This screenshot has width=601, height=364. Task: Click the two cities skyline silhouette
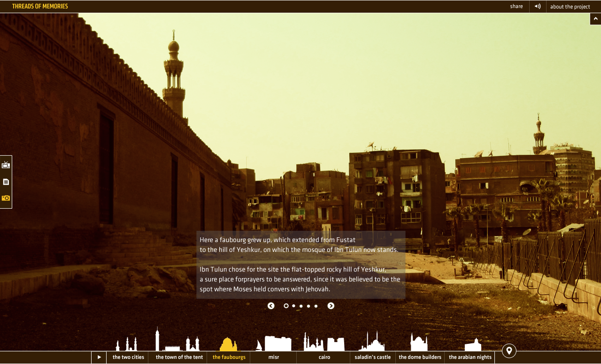point(127,344)
